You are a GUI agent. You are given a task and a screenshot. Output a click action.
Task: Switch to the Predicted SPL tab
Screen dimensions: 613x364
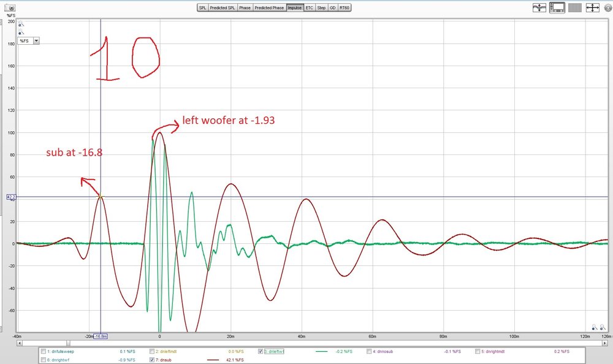[223, 7]
